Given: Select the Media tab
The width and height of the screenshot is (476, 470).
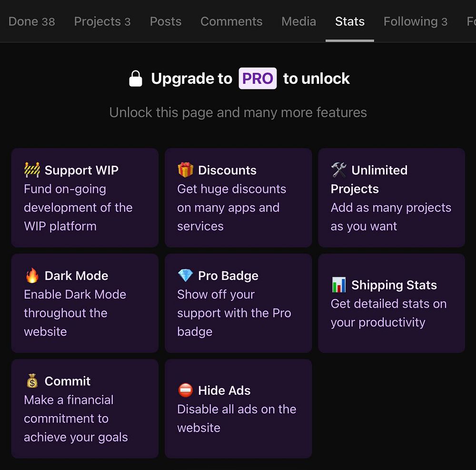Looking at the screenshot, I should [x=298, y=21].
